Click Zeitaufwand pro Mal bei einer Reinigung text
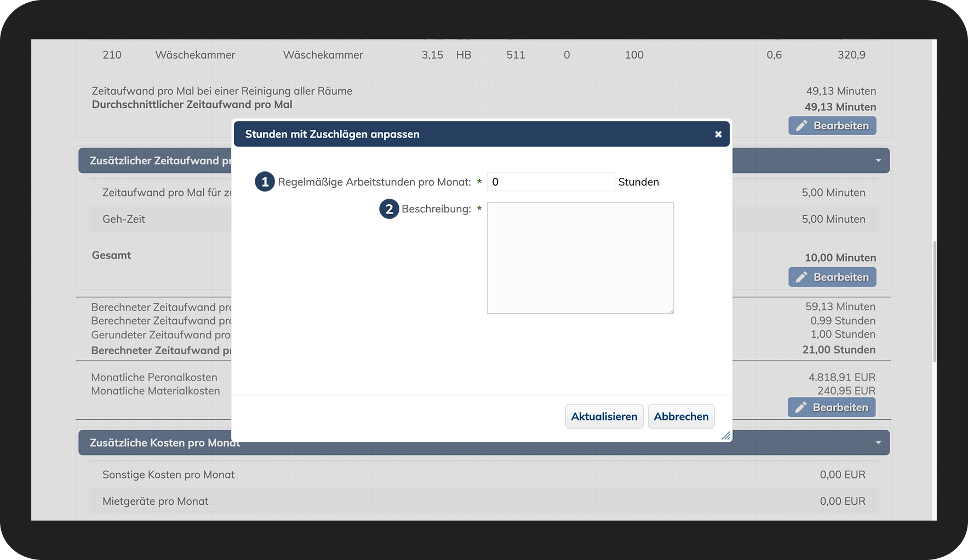968x560 pixels. coord(222,91)
